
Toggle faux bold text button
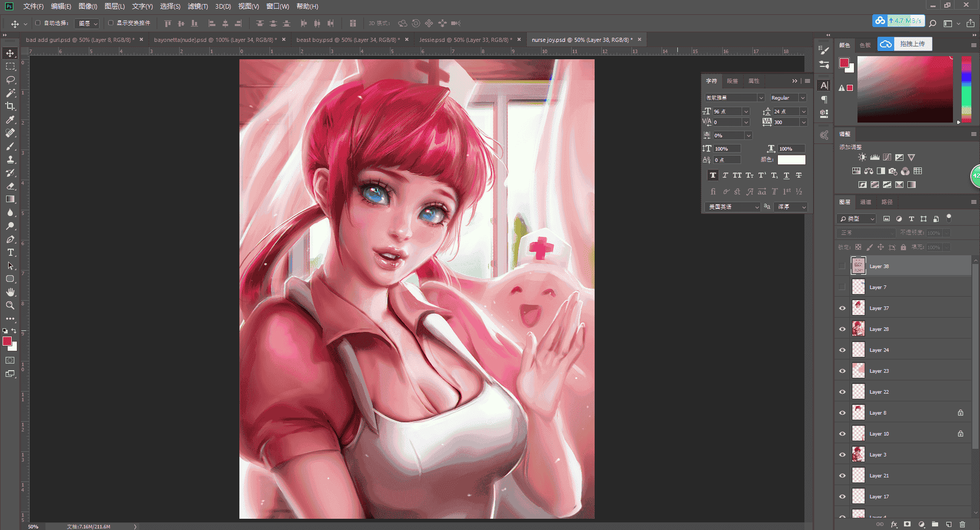[x=713, y=175]
